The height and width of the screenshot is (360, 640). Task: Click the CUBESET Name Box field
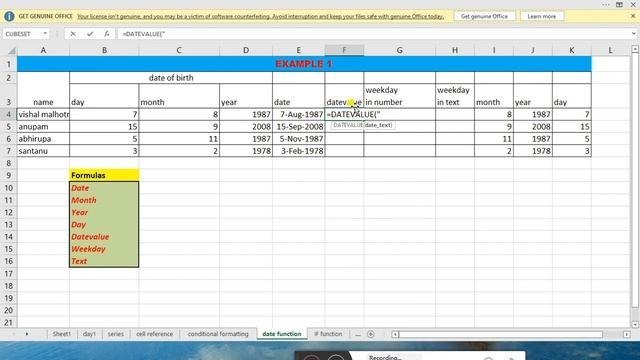pyautogui.click(x=22, y=34)
